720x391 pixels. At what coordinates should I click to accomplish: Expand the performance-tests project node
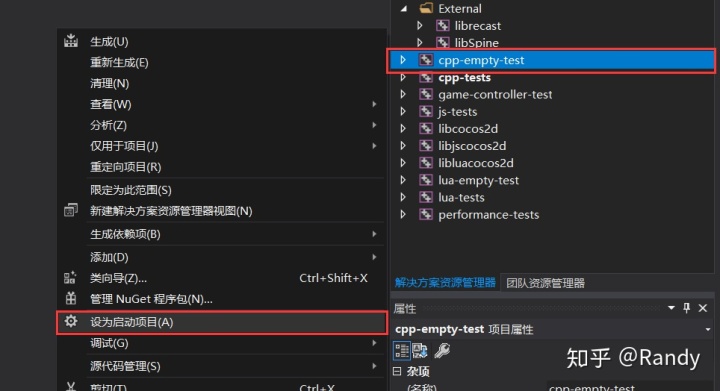(x=403, y=214)
